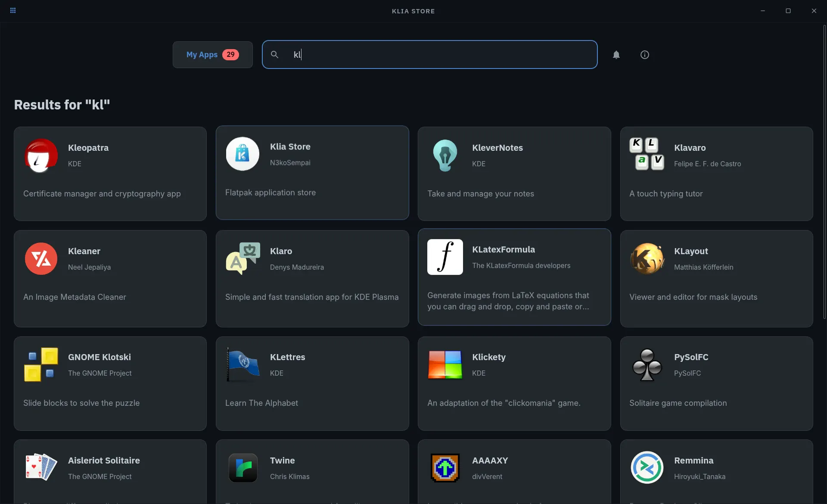Click the Klaro translation icon
This screenshot has height=504, width=827.
pos(243,258)
